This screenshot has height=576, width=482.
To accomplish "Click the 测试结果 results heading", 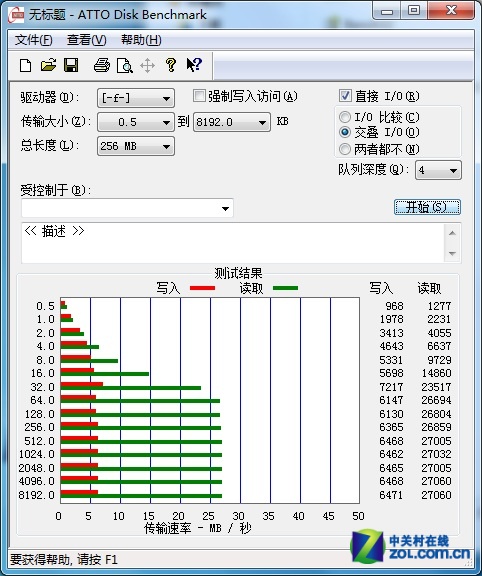I will coord(238,273).
